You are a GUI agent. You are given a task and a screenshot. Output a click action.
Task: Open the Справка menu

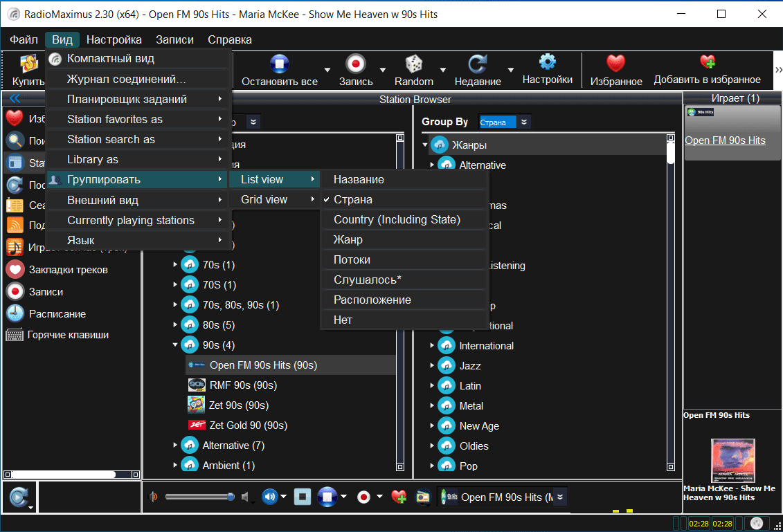pyautogui.click(x=230, y=39)
